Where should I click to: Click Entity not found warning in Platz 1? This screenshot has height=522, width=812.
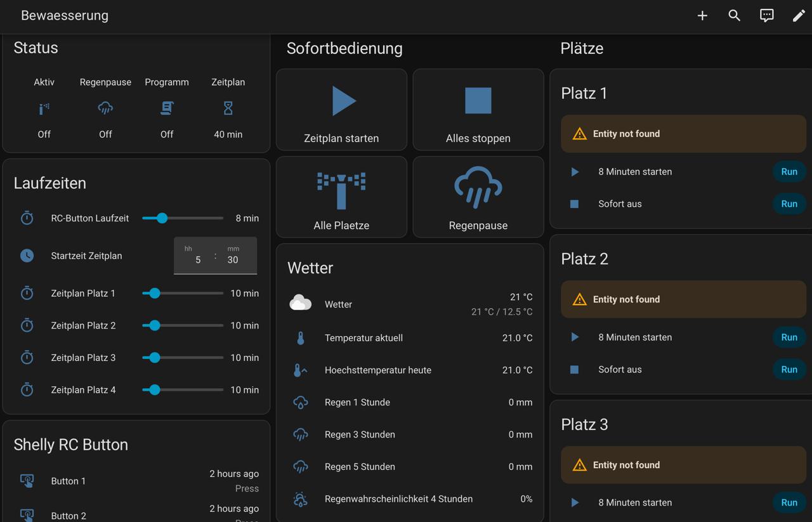coord(683,134)
